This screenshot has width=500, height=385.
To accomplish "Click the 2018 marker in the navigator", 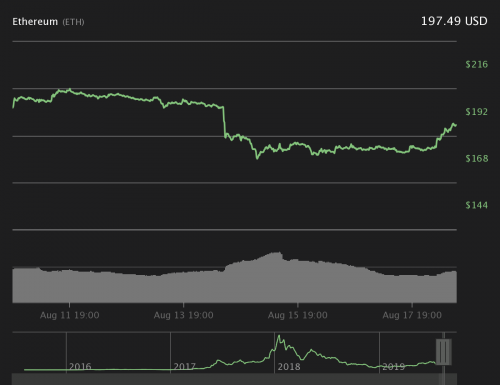I will 289,367.
